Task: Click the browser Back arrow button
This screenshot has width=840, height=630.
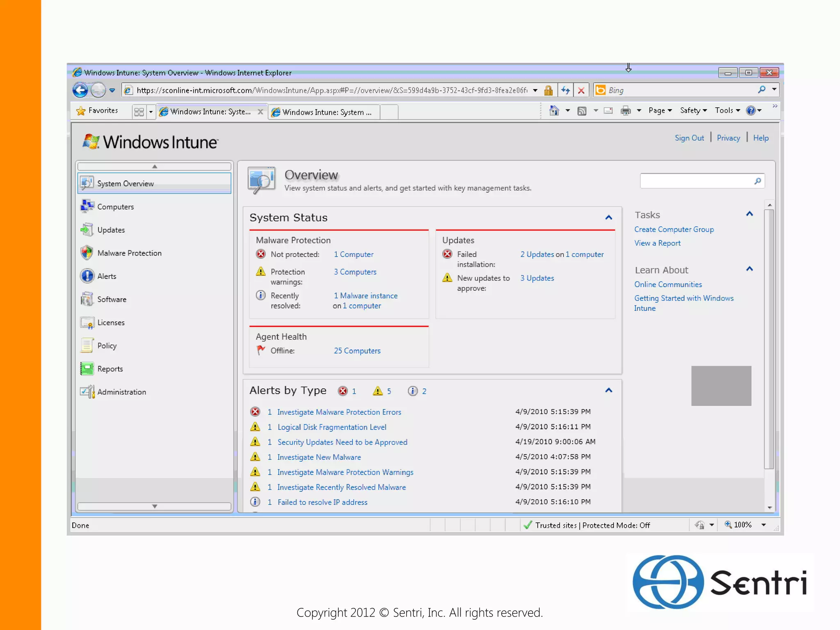Action: 80,90
